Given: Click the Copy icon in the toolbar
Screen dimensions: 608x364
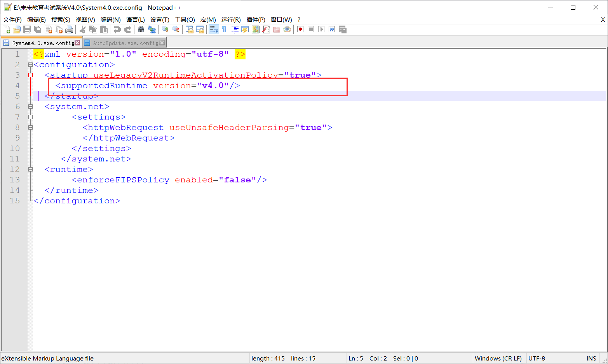Looking at the screenshot, I should point(93,29).
